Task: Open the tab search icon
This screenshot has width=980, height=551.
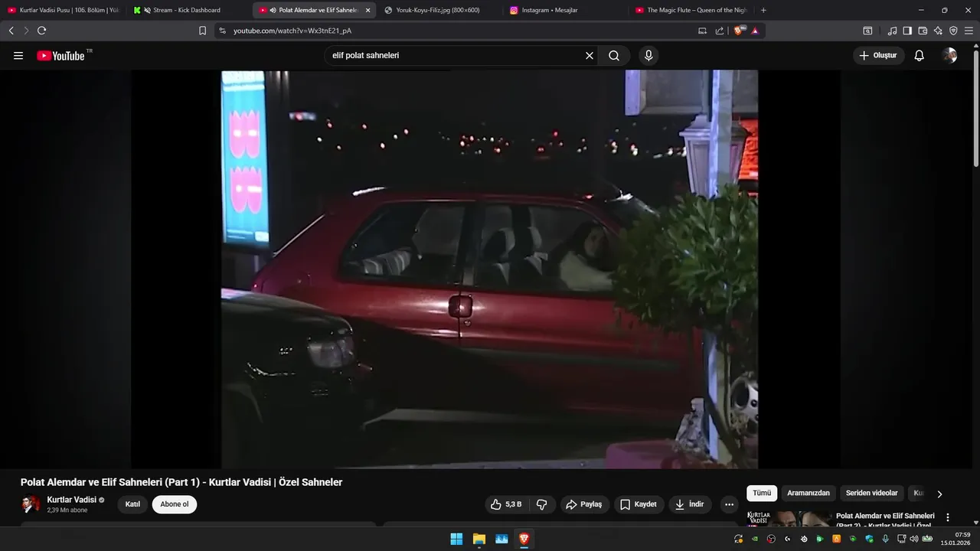Action: 867,31
